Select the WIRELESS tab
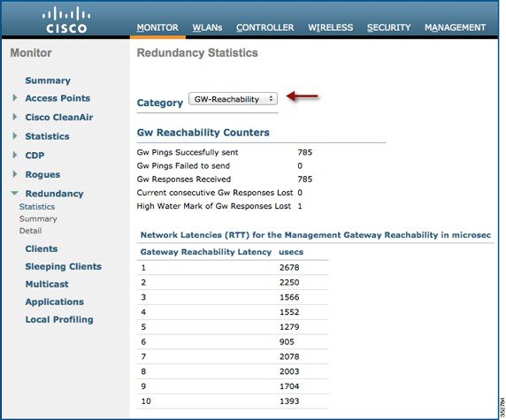506x420 pixels. (331, 27)
